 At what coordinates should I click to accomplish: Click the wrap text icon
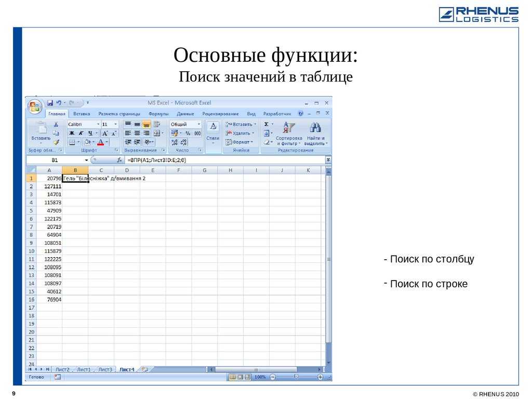pyautogui.click(x=156, y=124)
